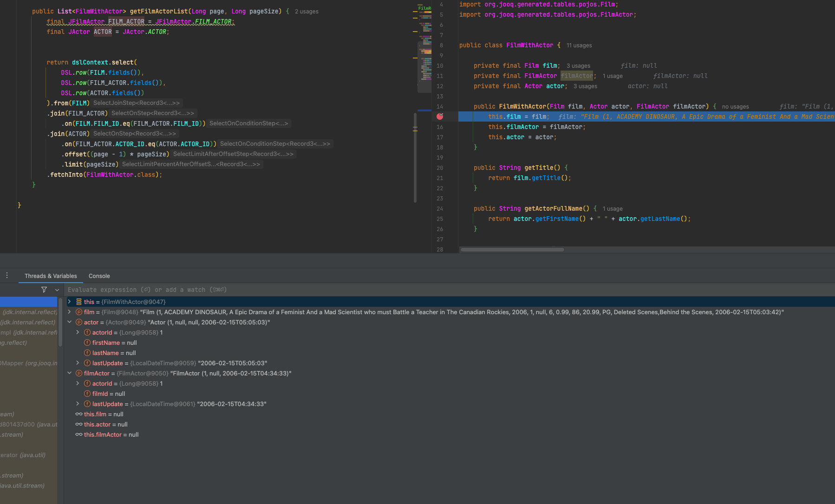Click the 'SelectJoinStep<Record3<...>>' inlay hint
This screenshot has width=835, height=504.
(x=137, y=103)
